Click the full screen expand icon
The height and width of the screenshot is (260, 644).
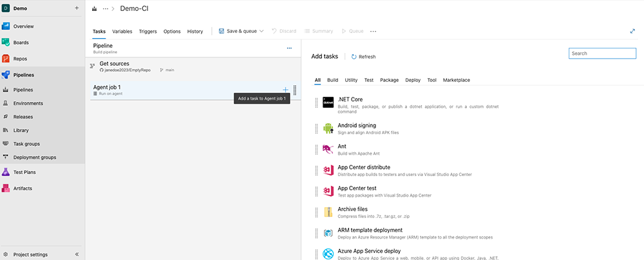pyautogui.click(x=632, y=31)
